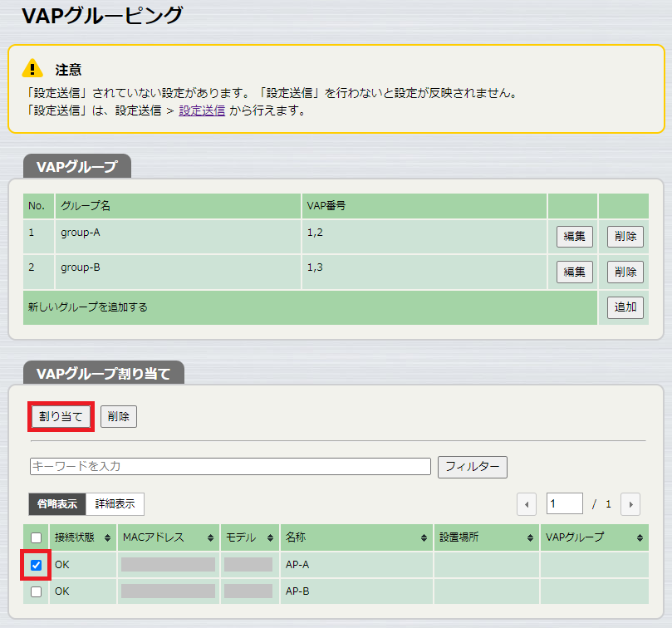The height and width of the screenshot is (628, 672).
Task: Click the previous page arrow icon
Action: (x=527, y=503)
